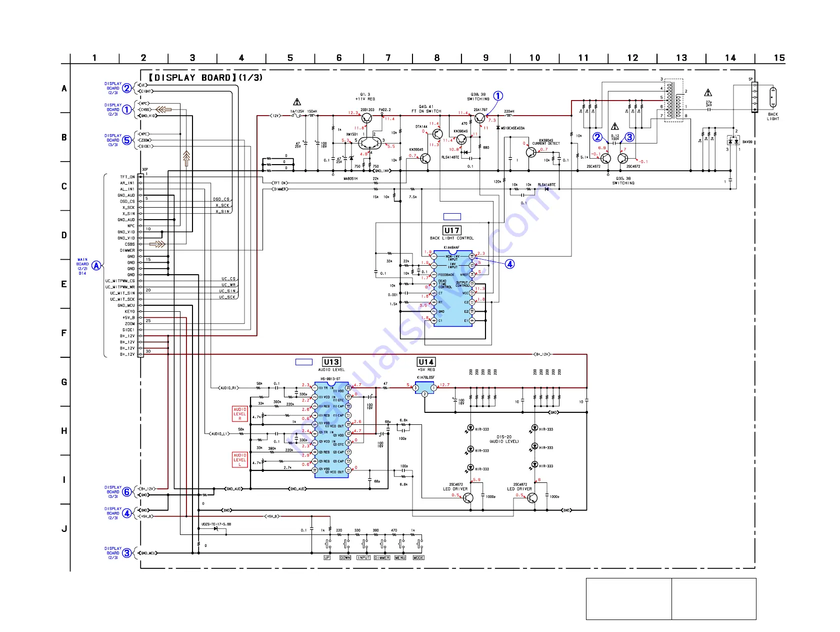Click the MENU switch label
Image resolution: width=840 pixels, height=632 pixels.
tap(400, 557)
